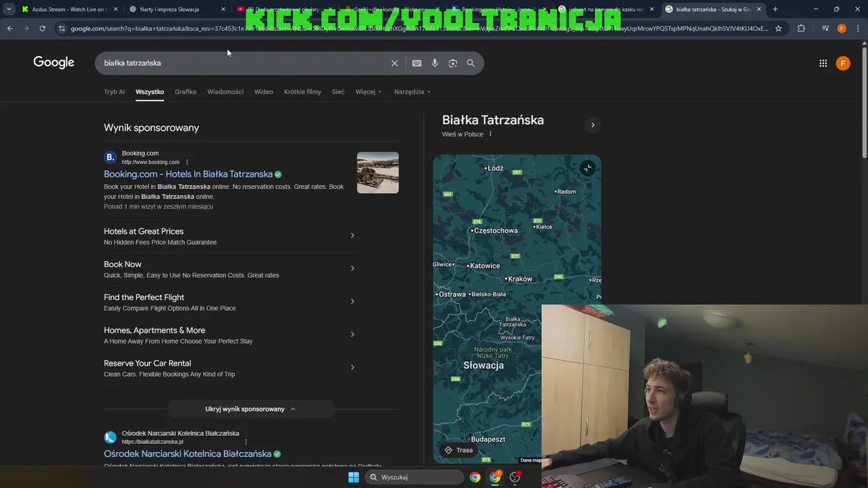Click the next arrow beside Białka Tatrzańska title
The width and height of the screenshot is (868, 488).
593,125
